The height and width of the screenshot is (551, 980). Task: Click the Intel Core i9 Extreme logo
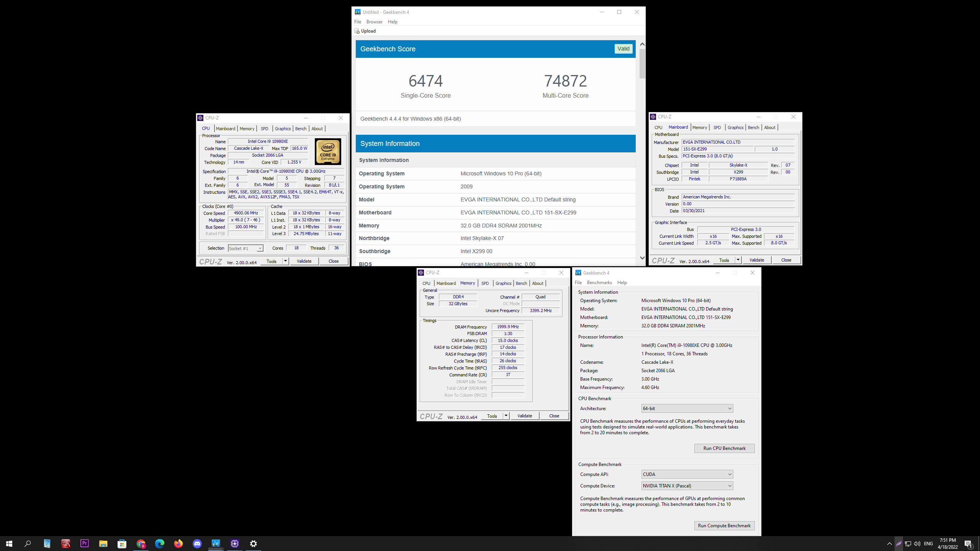[x=328, y=152]
